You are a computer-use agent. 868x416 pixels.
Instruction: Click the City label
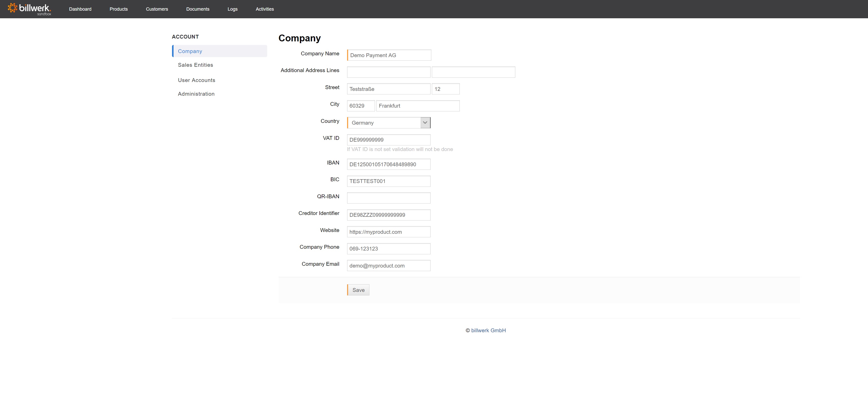pyautogui.click(x=335, y=104)
